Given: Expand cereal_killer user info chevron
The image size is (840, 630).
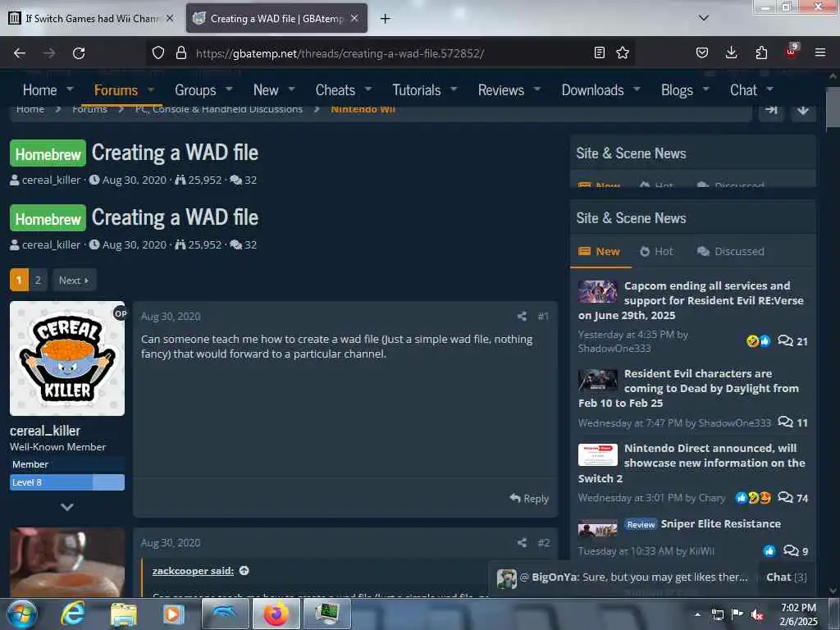Looking at the screenshot, I should (67, 507).
